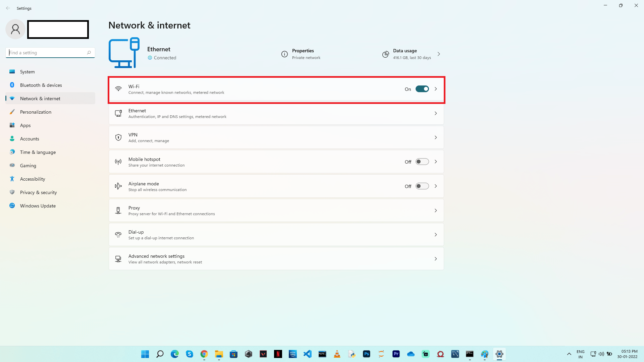Enable Mobile hotspot
Viewport: 644px width, 362px height.
422,161
